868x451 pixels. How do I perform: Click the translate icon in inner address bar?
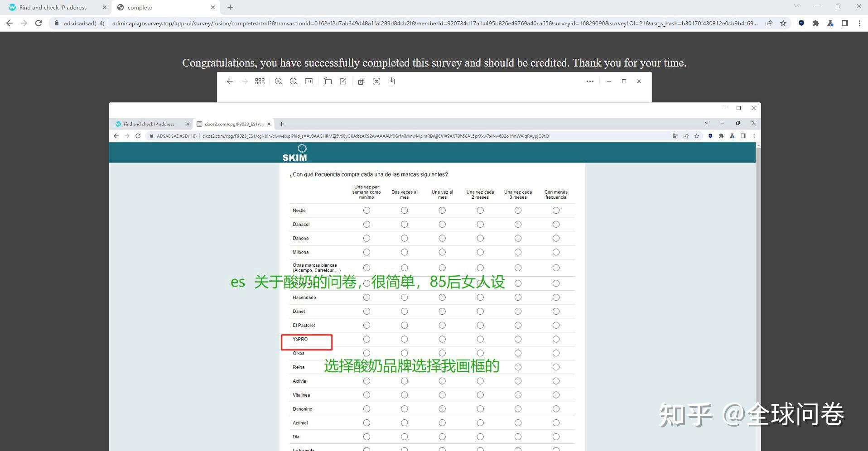click(x=675, y=136)
